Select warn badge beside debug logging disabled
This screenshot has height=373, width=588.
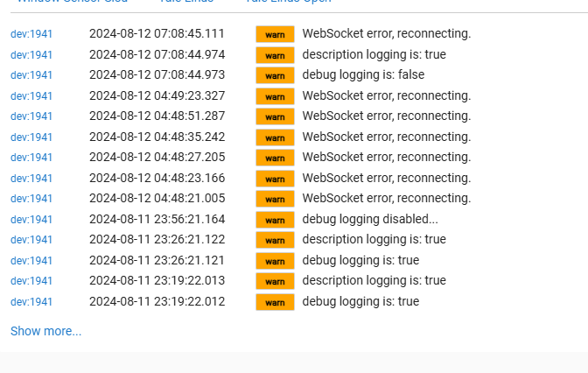pos(276,220)
